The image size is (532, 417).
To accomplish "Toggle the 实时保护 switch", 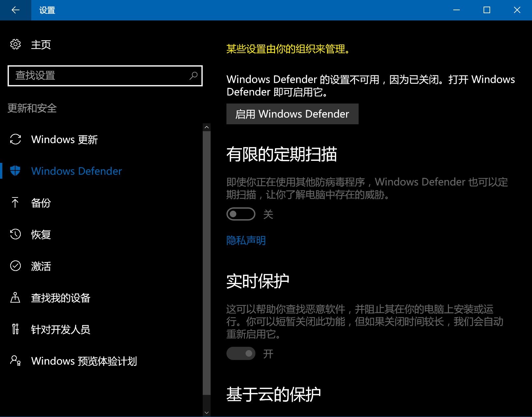I will 241,353.
